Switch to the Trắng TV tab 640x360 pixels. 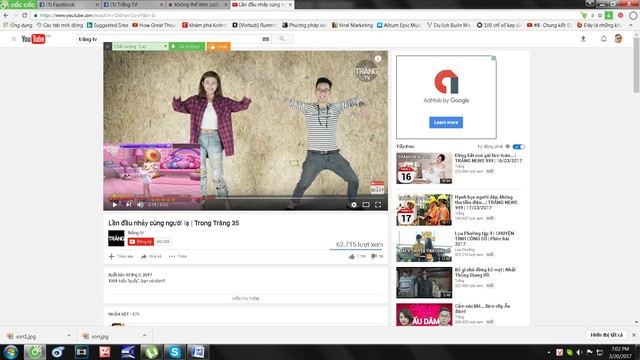point(131,4)
